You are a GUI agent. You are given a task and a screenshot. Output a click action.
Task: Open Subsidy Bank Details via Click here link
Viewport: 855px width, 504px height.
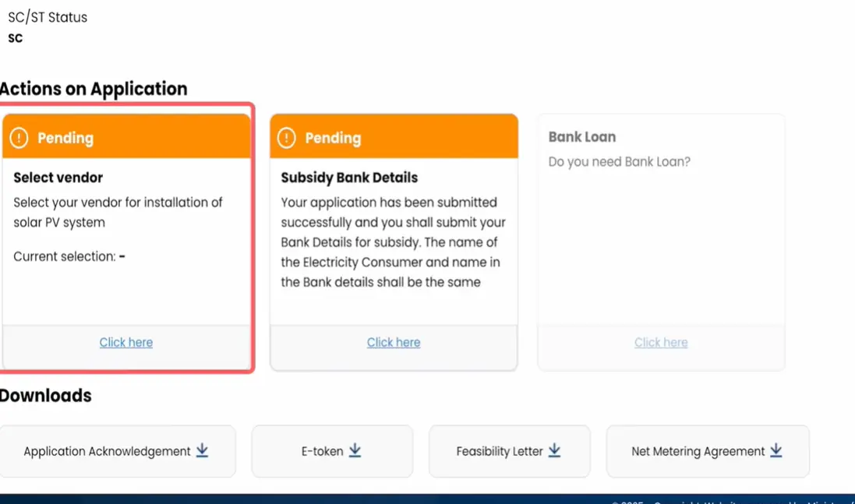[393, 342]
